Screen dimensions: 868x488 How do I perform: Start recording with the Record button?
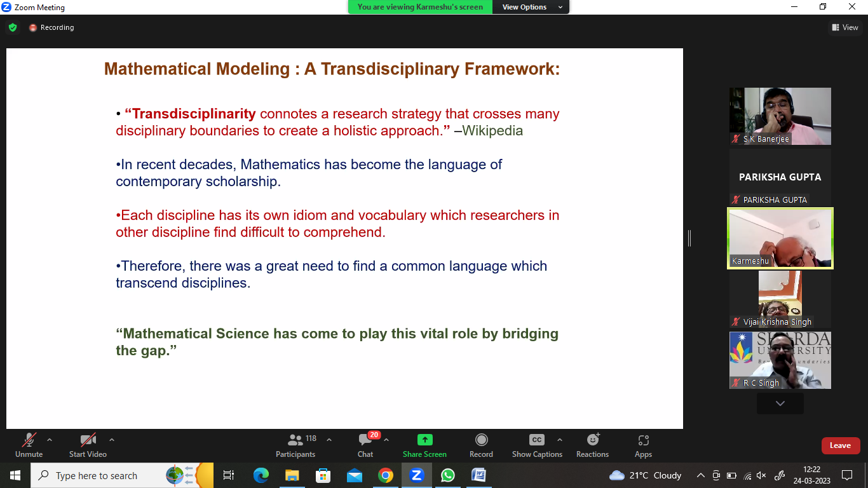pyautogui.click(x=481, y=445)
